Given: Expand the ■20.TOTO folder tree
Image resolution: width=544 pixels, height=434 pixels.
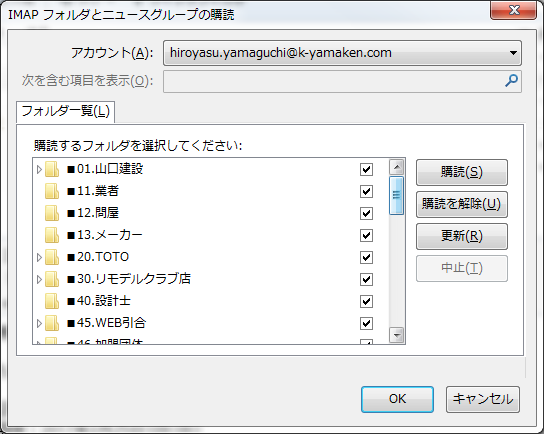Looking at the screenshot, I should pyautogui.click(x=39, y=257).
